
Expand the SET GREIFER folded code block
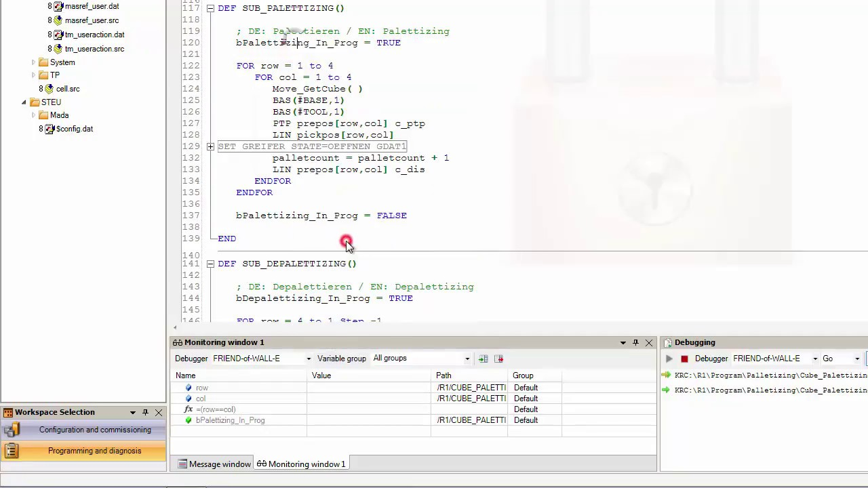tap(210, 146)
